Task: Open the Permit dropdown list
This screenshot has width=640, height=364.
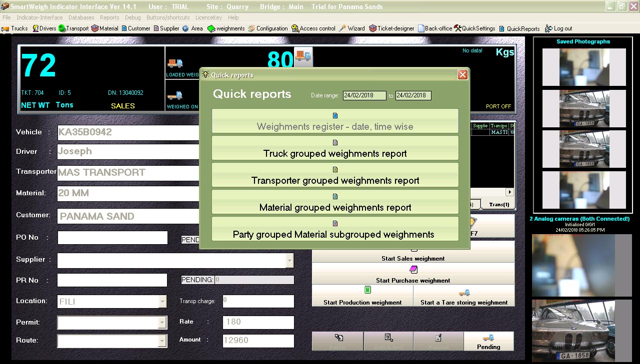Action: [x=162, y=323]
